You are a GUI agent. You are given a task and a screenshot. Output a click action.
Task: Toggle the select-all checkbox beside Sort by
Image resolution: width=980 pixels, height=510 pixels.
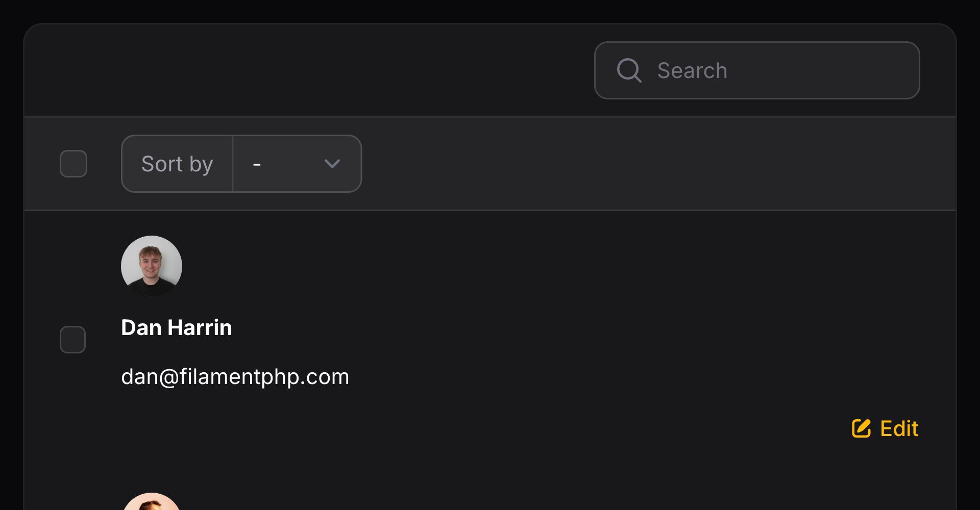[x=73, y=164]
